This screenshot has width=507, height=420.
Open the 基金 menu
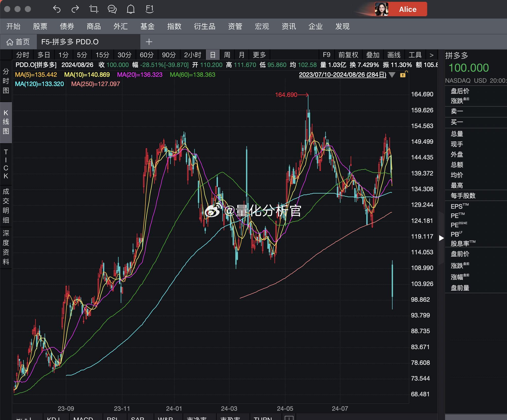[148, 26]
